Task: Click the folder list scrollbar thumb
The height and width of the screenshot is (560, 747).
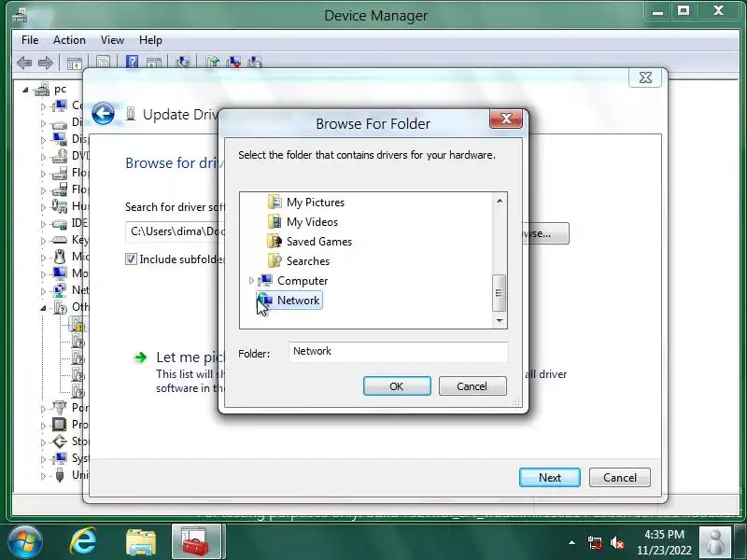Action: point(499,293)
